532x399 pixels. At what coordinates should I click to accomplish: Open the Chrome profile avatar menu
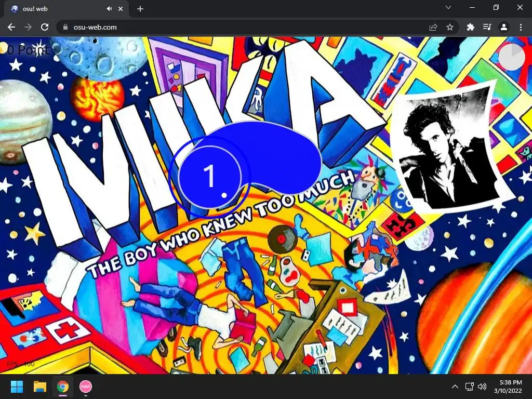pos(504,27)
